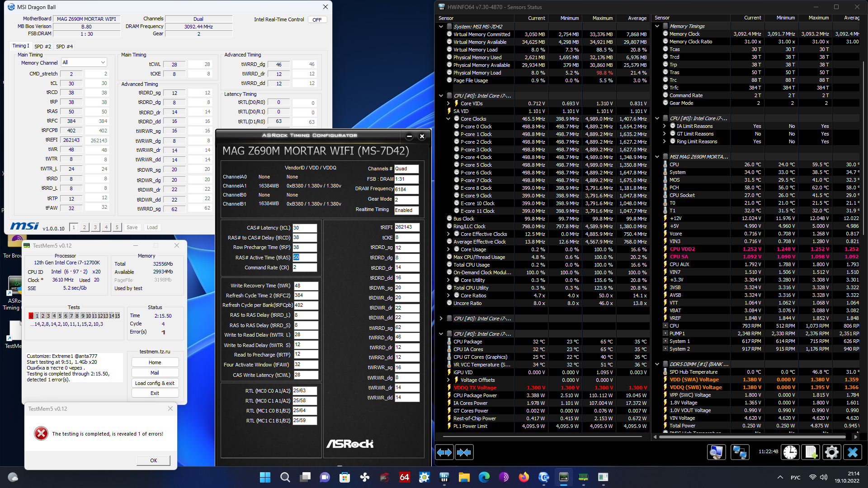Click HWiNFO expand columns arrows icon

click(x=444, y=452)
